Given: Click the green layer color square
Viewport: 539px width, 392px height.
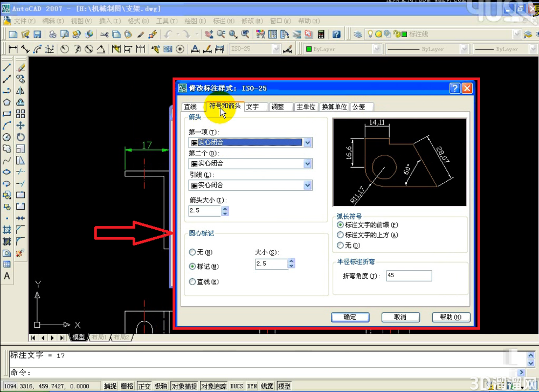Looking at the screenshot, I should [x=404, y=34].
